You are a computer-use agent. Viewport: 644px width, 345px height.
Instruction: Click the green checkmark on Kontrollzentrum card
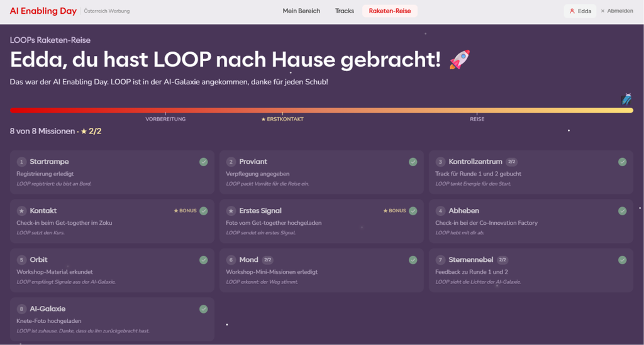pos(622,162)
